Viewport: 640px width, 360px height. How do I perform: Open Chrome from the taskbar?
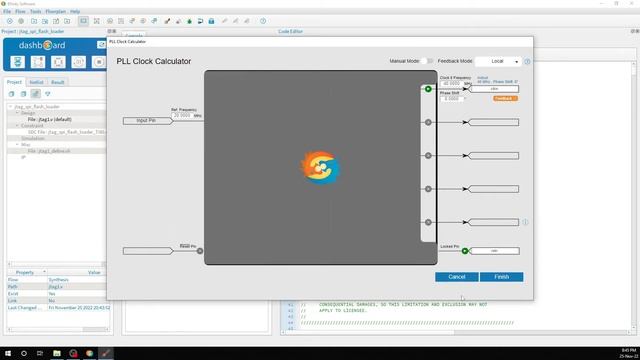point(89,353)
